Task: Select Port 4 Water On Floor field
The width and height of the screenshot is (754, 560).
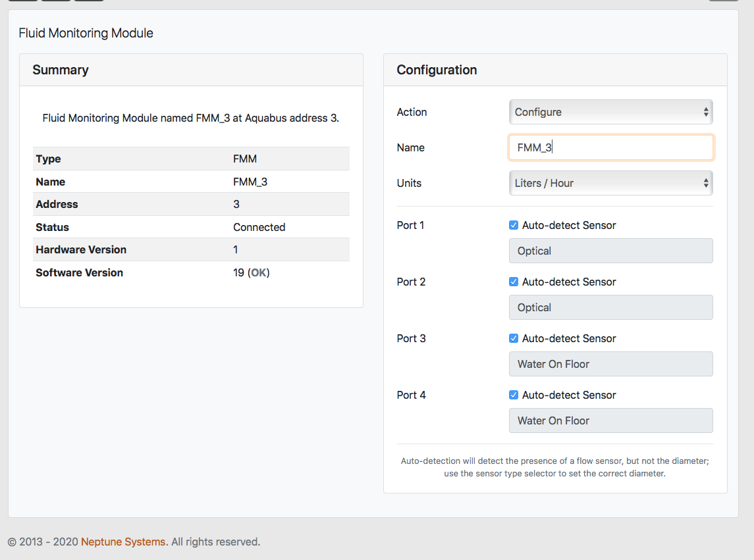Action: pos(610,420)
